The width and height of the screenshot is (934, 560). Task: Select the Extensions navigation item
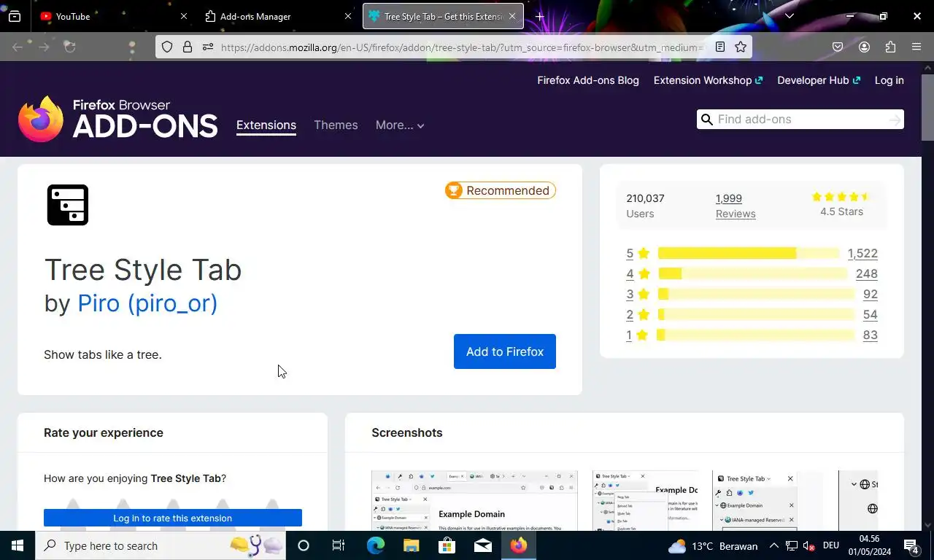coord(266,125)
